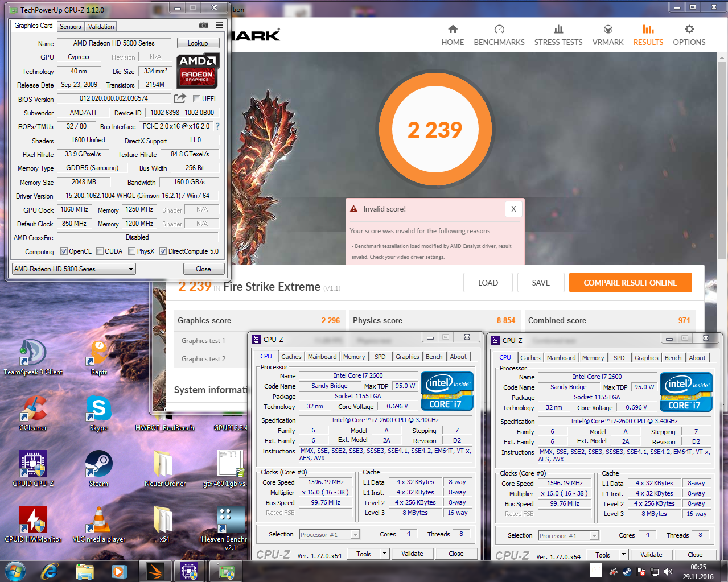728x582 pixels.
Task: Open Processor #1 selection in right CPU-Z
Action: 569,535
